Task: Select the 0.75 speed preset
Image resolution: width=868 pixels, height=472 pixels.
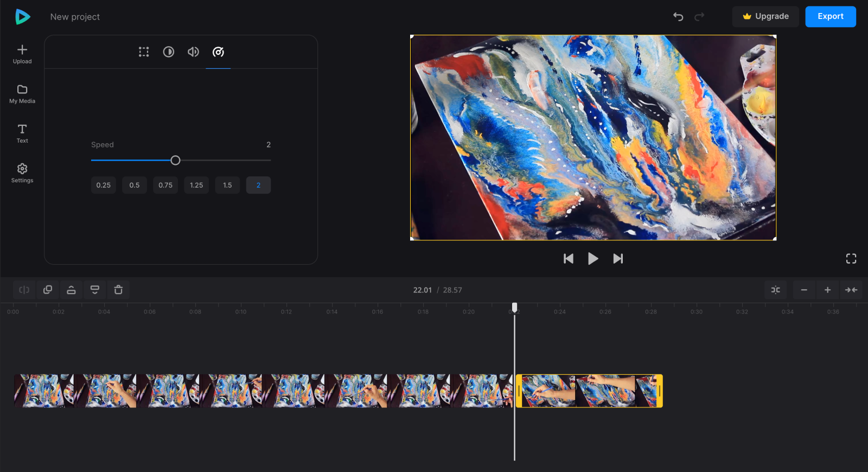Action: (165, 185)
